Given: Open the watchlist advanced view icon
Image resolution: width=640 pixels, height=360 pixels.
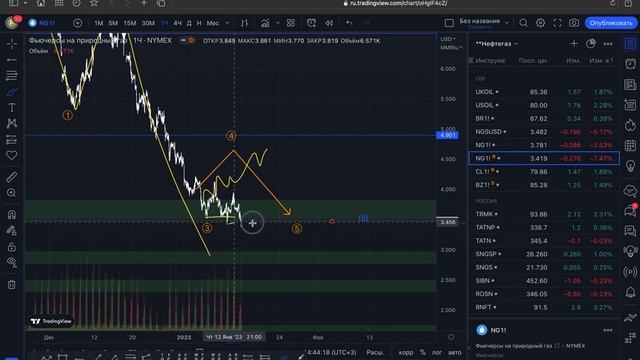Looking at the screenshot, I should (591, 44).
